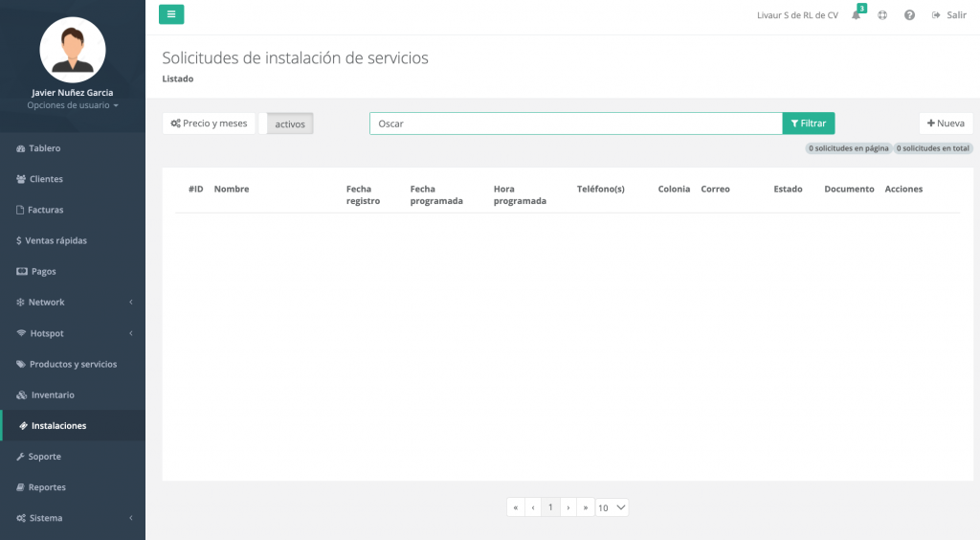Click the Nombre column header

(232, 189)
